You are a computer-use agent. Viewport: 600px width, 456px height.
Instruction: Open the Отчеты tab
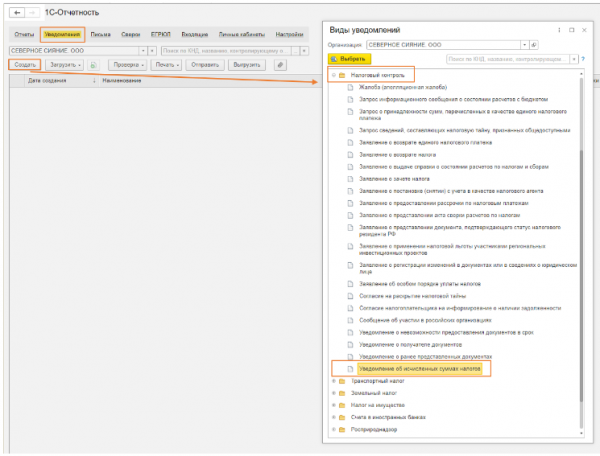click(24, 34)
